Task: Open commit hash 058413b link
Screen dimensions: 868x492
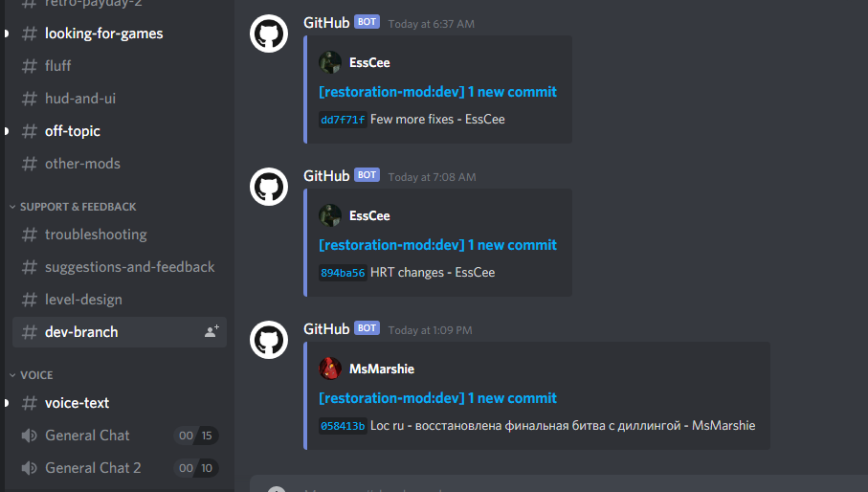Action: click(x=343, y=426)
